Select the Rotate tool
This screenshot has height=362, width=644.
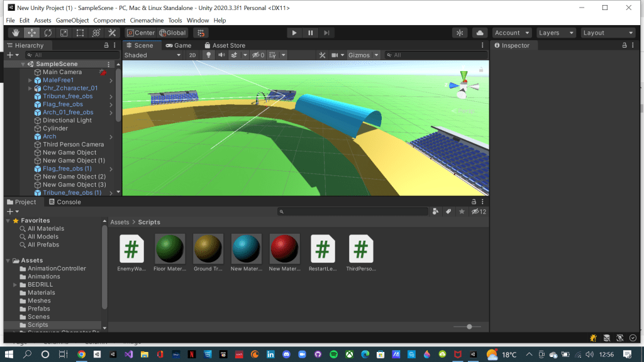47,33
